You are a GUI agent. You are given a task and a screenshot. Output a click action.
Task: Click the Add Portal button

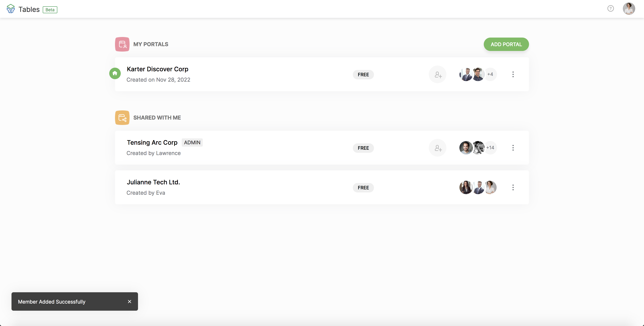pyautogui.click(x=506, y=44)
